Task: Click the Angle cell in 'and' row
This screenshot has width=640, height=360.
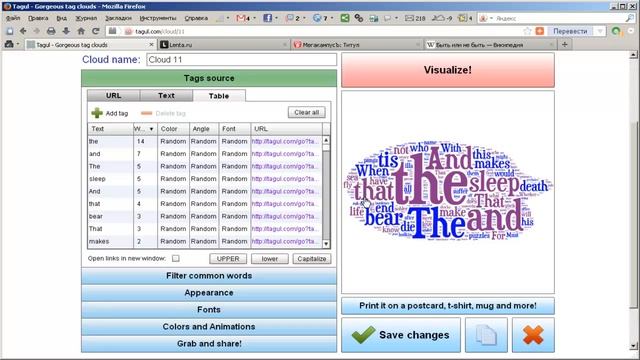Action: click(x=203, y=154)
